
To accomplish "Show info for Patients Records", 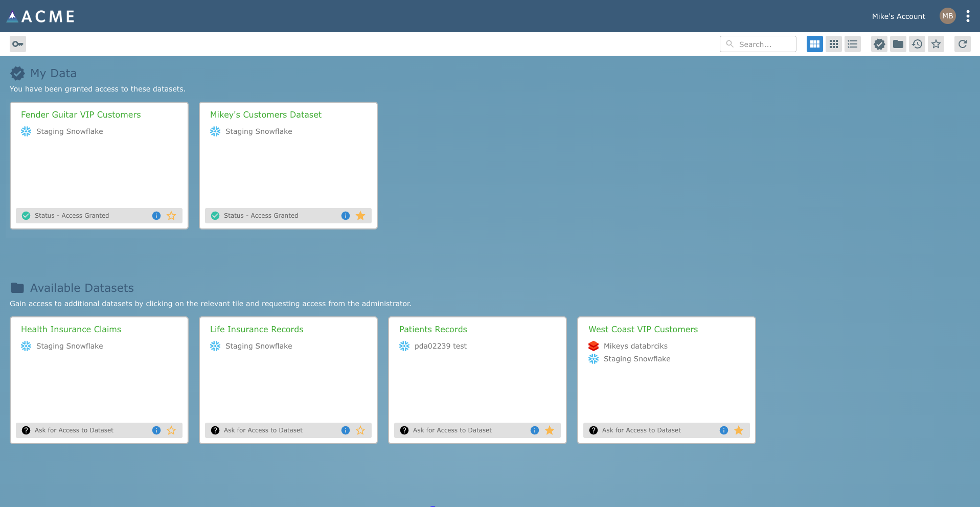I will coord(535,430).
